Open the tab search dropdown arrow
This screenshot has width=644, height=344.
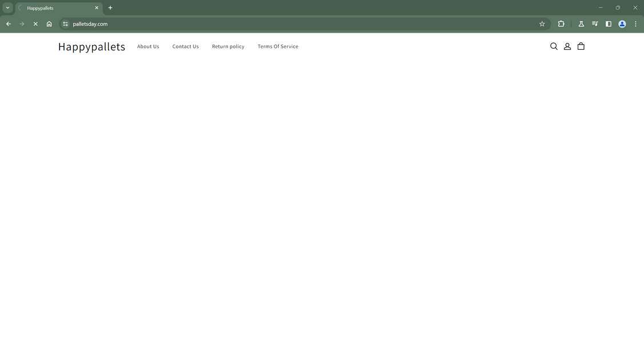(x=7, y=7)
